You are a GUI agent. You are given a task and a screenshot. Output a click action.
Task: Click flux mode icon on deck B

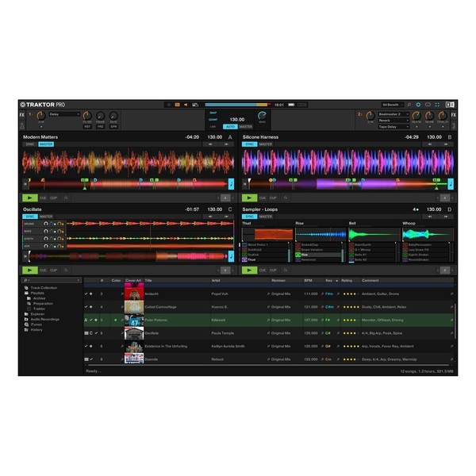pos(286,198)
